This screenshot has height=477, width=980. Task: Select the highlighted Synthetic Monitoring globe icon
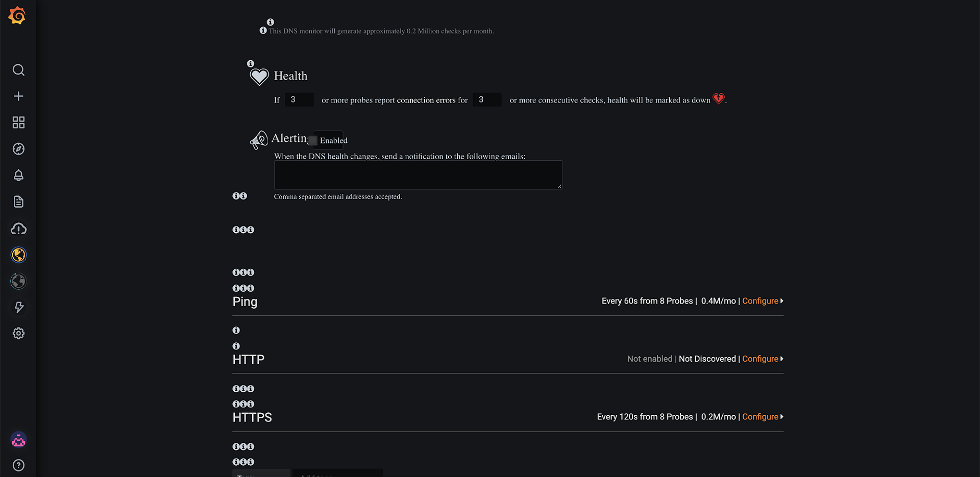[18, 255]
